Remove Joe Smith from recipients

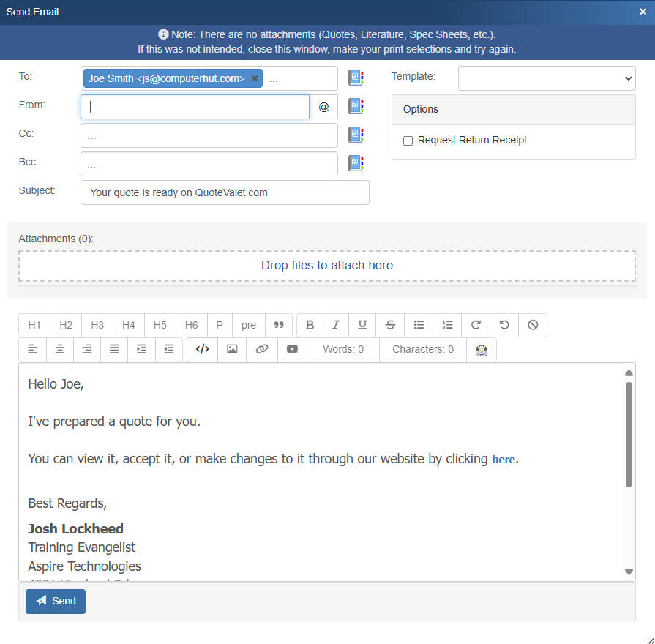(255, 78)
